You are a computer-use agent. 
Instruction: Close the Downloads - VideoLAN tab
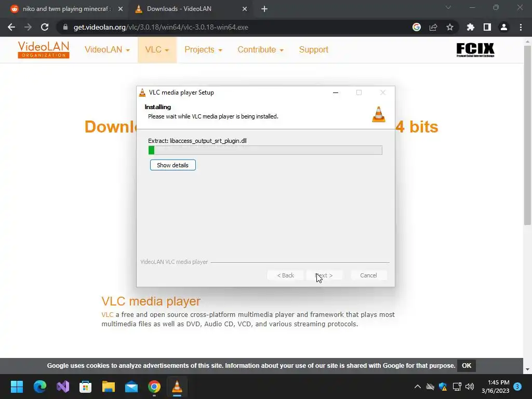[x=245, y=9]
